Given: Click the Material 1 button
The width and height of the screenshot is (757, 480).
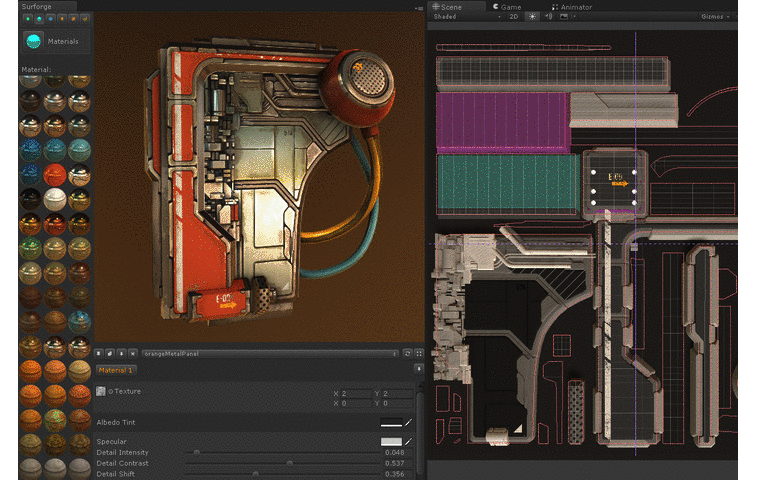Looking at the screenshot, I should click(x=115, y=370).
